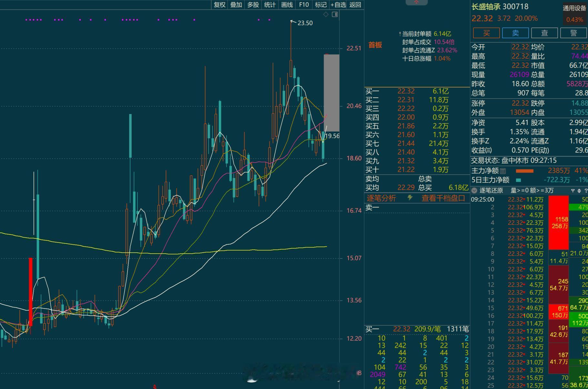Viewport: 588px width, 389px height.
Task: Click the lightning bolt icon beside 逐笔分析
Action: (410, 197)
